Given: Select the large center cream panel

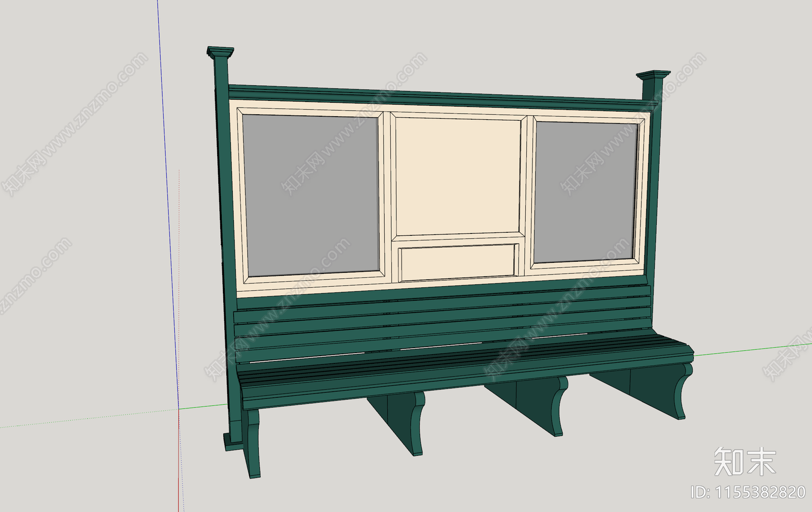Looking at the screenshot, I should point(458,176).
